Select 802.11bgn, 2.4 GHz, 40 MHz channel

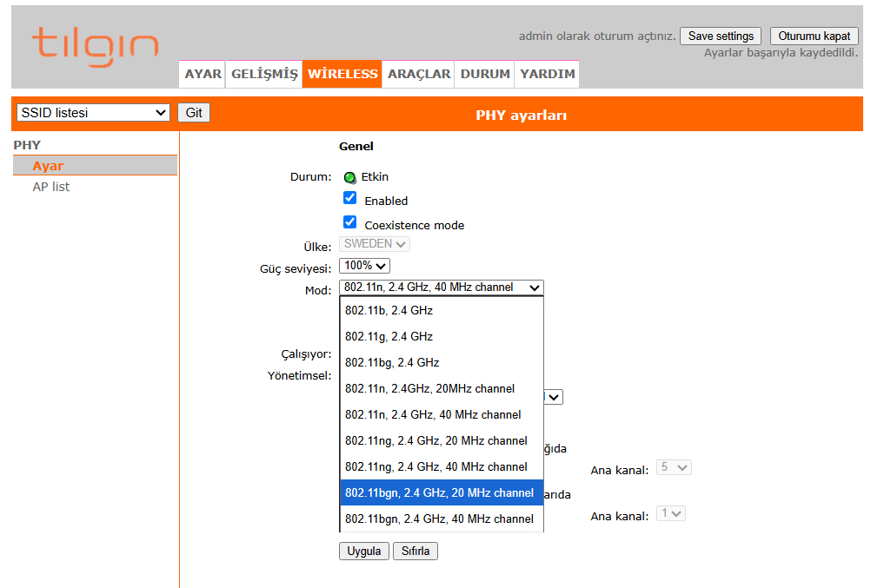[x=442, y=519]
